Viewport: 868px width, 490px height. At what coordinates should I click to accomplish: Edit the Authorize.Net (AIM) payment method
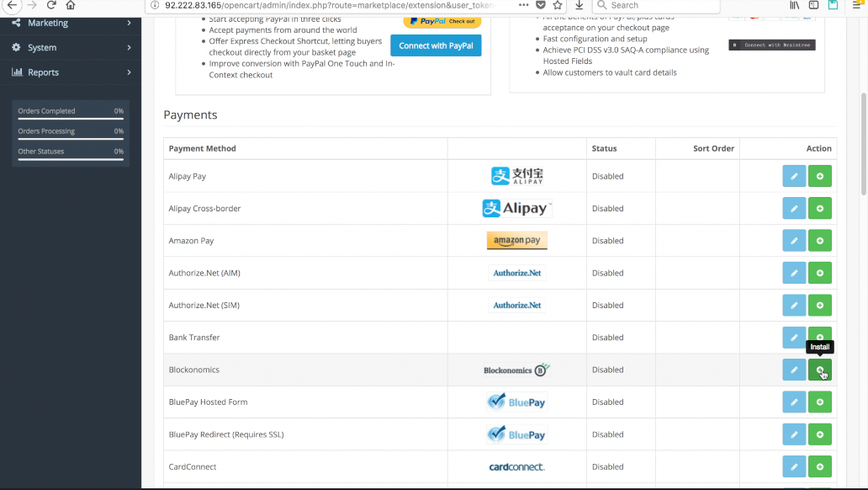pyautogui.click(x=794, y=273)
